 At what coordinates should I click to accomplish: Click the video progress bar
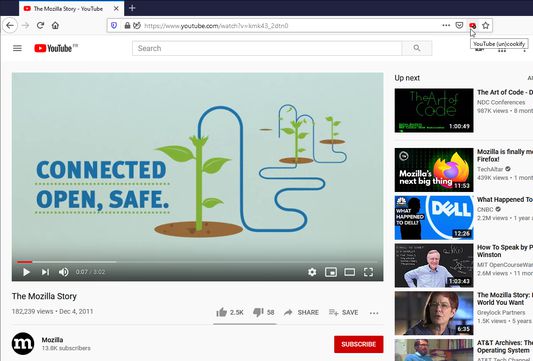coord(197,262)
